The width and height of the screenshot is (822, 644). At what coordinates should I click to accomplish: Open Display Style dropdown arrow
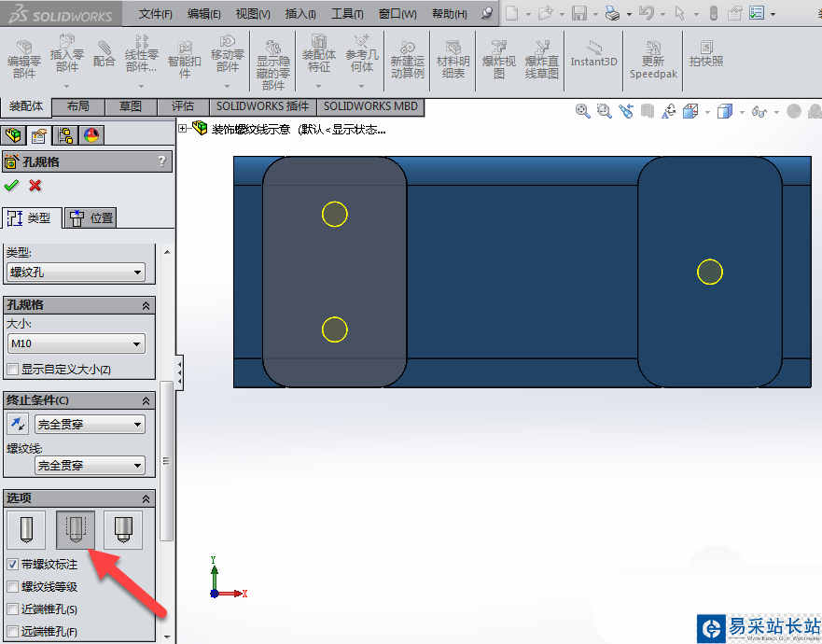[x=742, y=112]
